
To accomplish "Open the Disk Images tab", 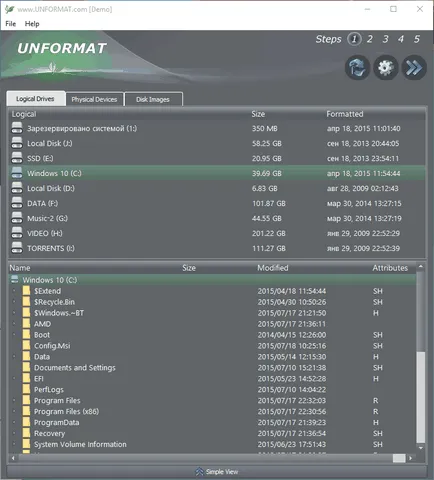I will click(153, 99).
